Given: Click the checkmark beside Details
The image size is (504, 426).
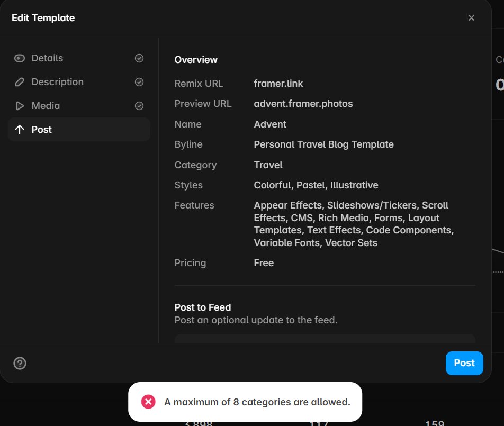Looking at the screenshot, I should click(139, 58).
